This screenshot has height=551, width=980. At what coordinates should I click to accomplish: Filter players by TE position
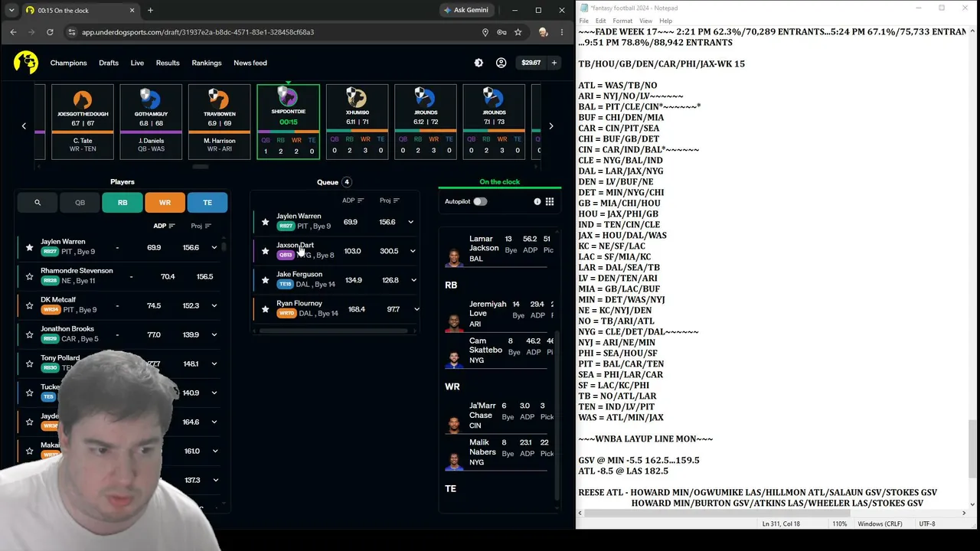pyautogui.click(x=207, y=203)
